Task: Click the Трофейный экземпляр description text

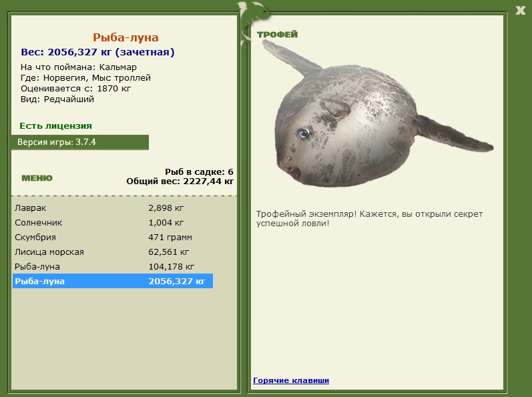Action: [x=369, y=219]
